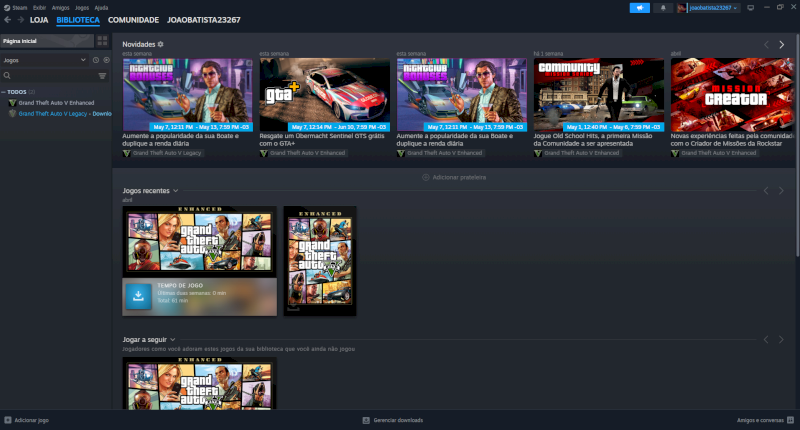The height and width of the screenshot is (430, 800).
Task: Open the Amigos menu
Action: point(60,8)
